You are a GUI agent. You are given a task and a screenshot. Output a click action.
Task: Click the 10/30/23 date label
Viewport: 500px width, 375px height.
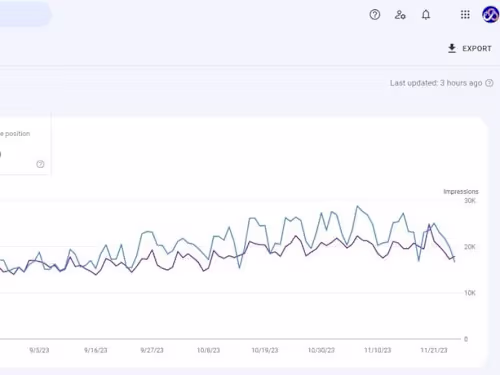pyautogui.click(x=321, y=350)
